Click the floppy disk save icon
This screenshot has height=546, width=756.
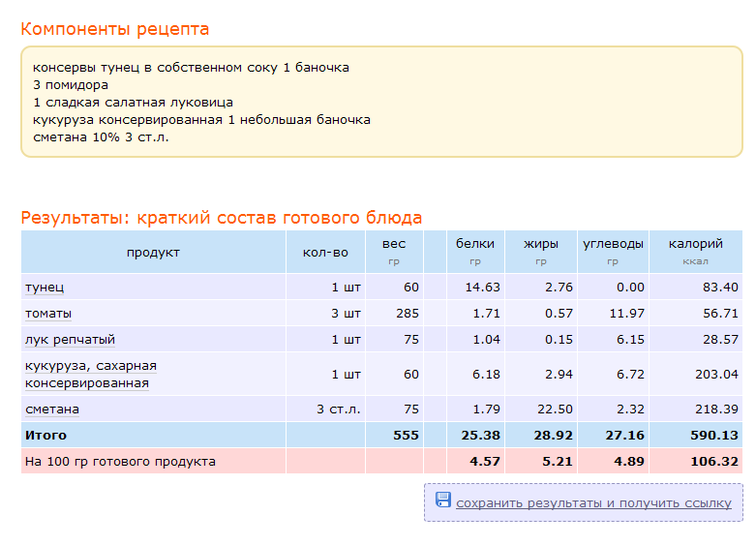click(443, 500)
